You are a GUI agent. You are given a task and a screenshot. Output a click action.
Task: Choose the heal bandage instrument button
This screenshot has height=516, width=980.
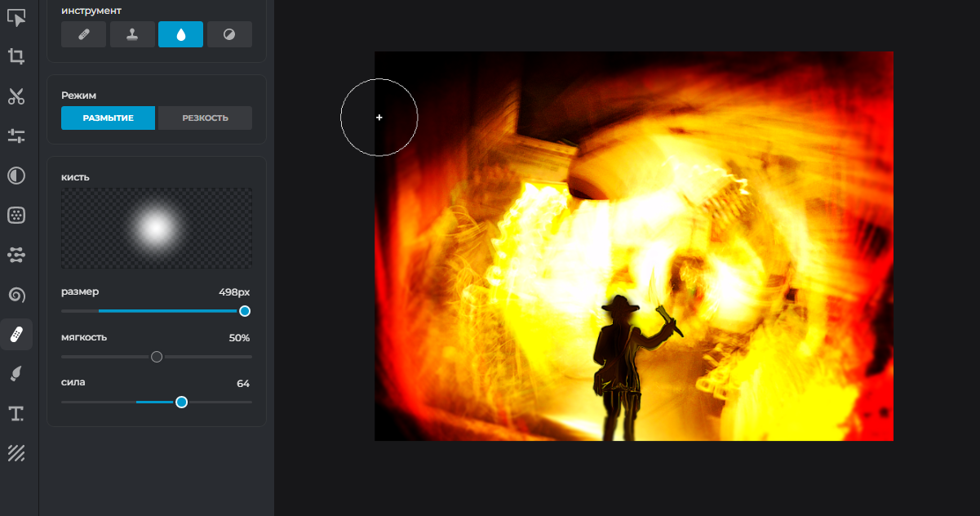point(83,34)
